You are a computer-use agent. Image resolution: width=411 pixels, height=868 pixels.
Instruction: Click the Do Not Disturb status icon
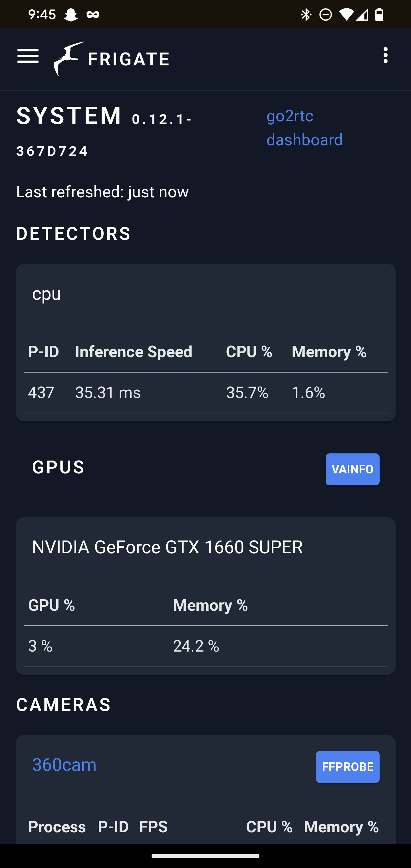tap(325, 14)
